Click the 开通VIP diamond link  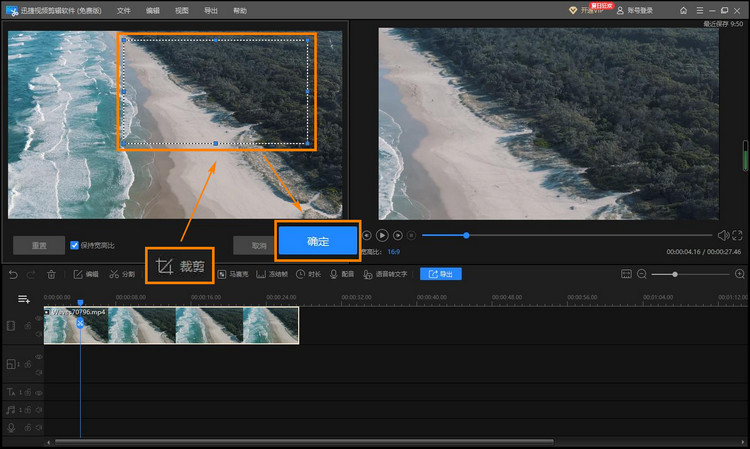[x=586, y=11]
